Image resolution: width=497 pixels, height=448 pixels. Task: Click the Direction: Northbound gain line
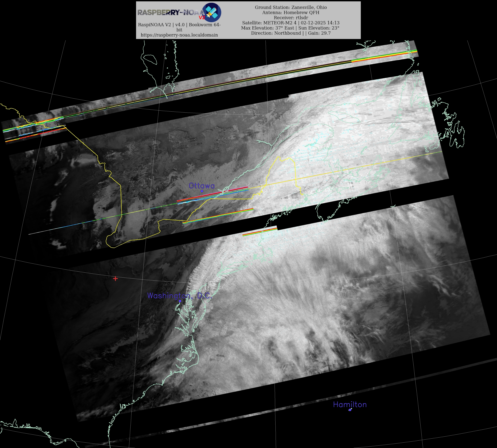(x=291, y=33)
